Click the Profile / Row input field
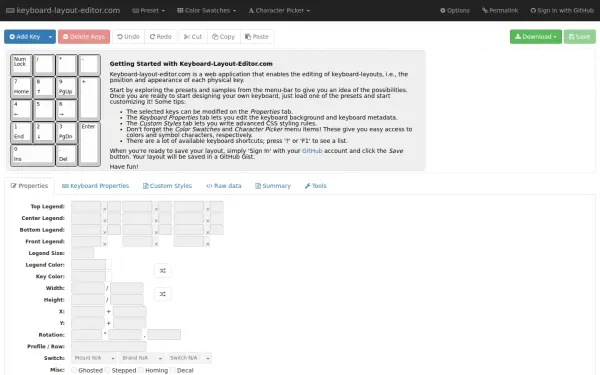 coord(109,346)
